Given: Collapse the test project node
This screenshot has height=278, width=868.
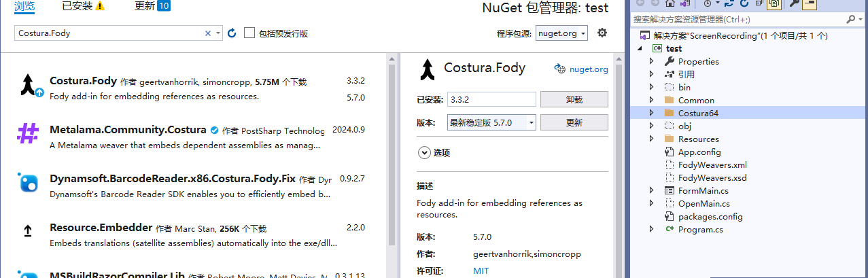Looking at the screenshot, I should pyautogui.click(x=640, y=49).
